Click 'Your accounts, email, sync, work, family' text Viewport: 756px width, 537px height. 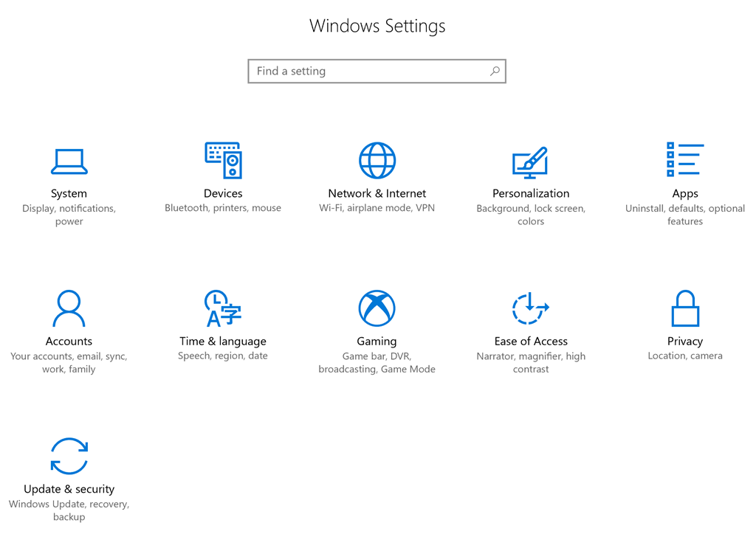coord(69,363)
